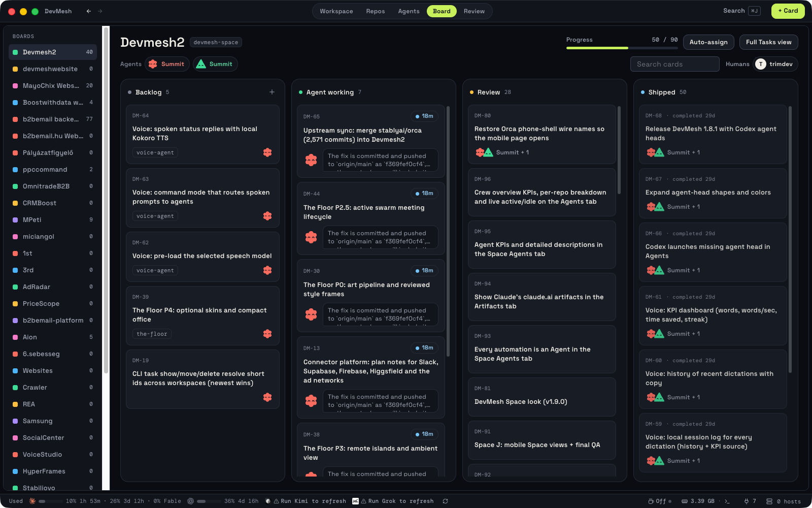Open the b2bemail backe... board
The width and height of the screenshot is (812, 508).
click(x=53, y=119)
